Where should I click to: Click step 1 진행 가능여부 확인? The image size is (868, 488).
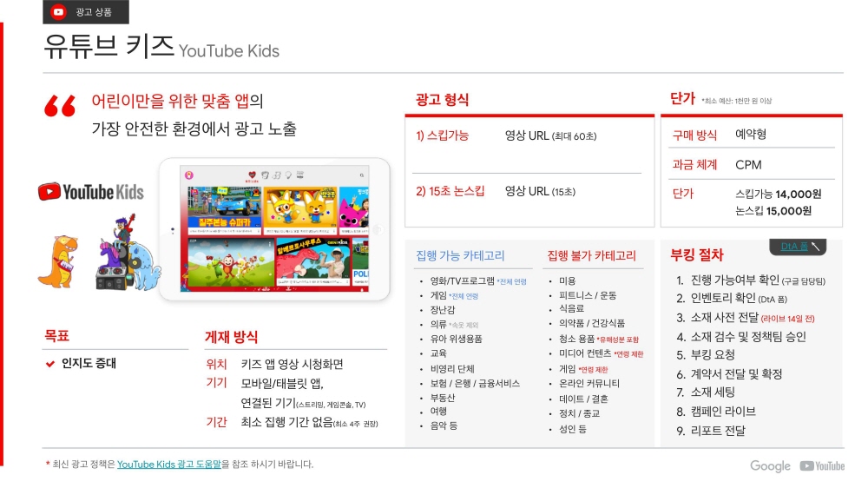(751, 280)
